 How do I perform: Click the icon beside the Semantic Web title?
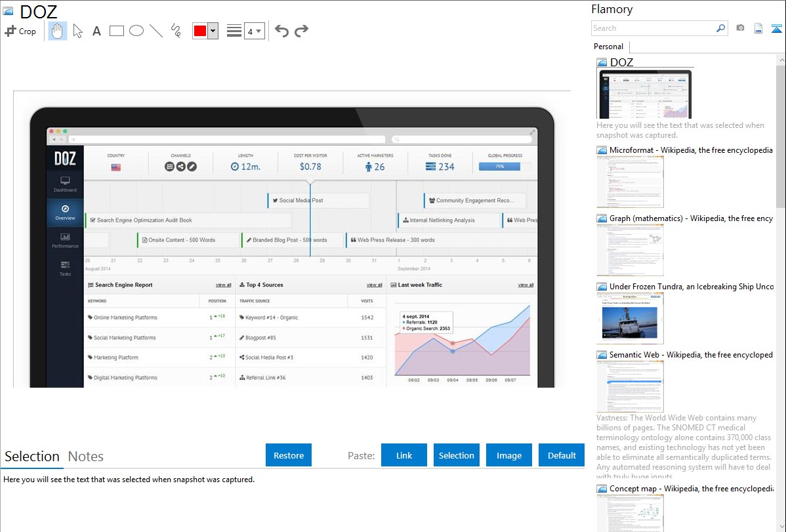click(602, 355)
